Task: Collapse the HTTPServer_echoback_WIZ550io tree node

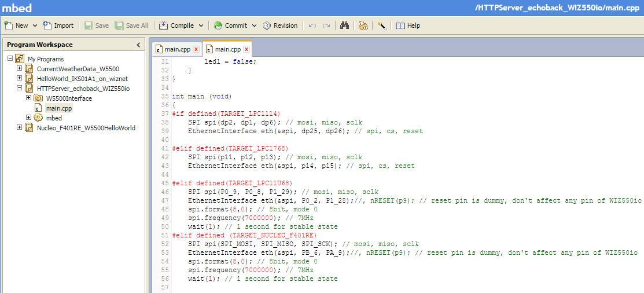Action: pos(19,88)
